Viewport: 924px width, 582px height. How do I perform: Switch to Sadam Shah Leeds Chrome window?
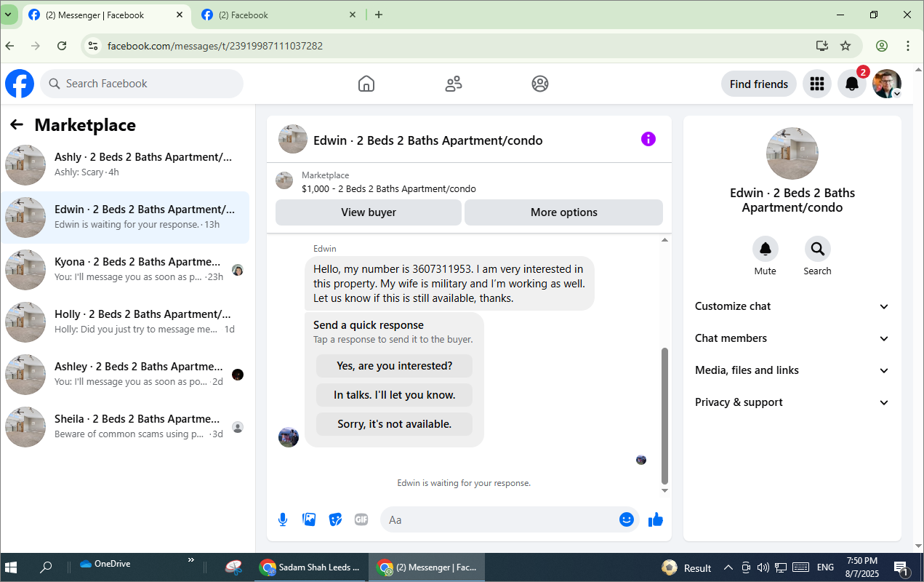click(x=310, y=567)
